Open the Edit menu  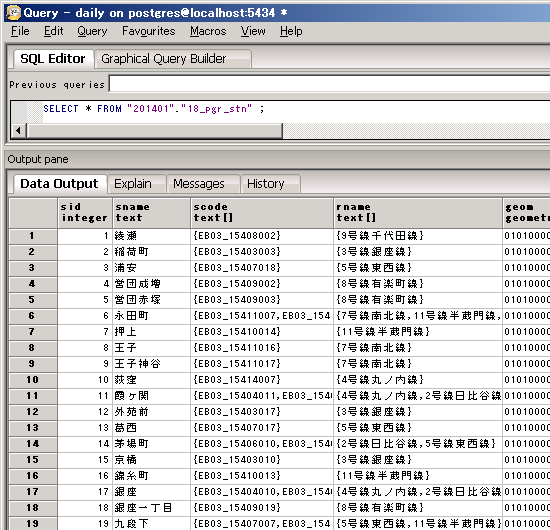53,31
